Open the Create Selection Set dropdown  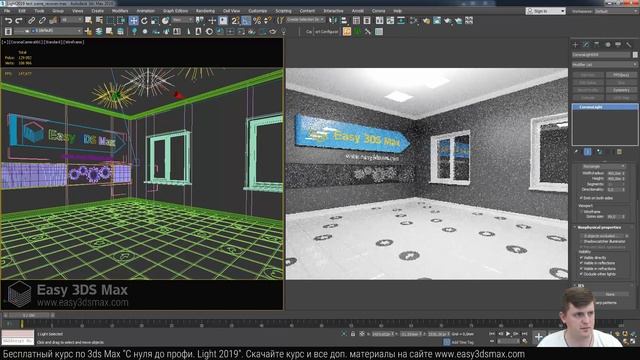coord(306,20)
